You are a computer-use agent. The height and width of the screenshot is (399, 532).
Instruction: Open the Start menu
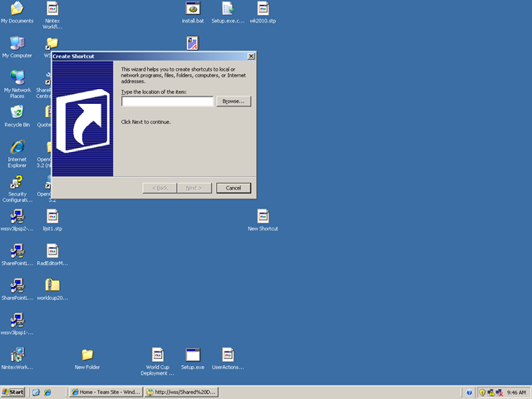coord(13,392)
